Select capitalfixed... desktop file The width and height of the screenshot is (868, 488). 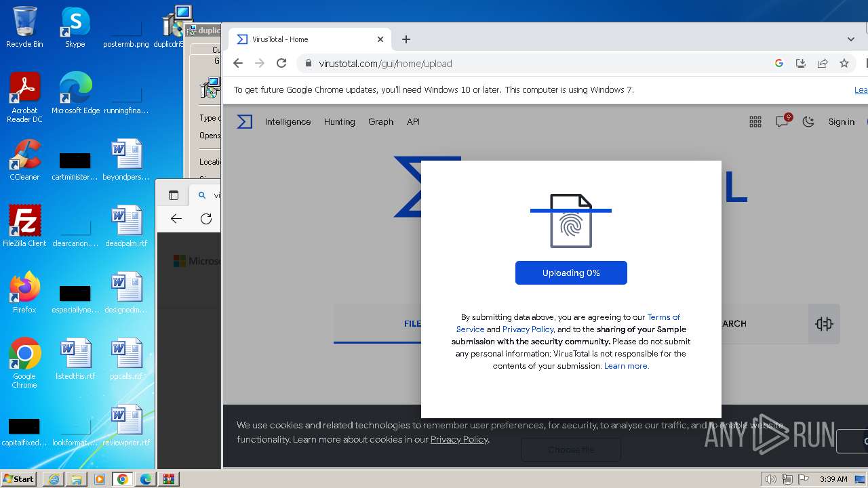pos(24,431)
